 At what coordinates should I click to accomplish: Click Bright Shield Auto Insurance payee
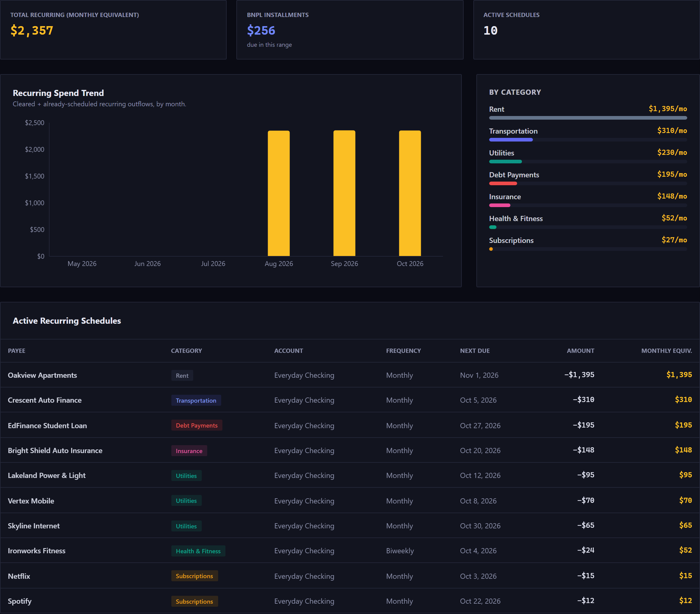[x=55, y=450]
